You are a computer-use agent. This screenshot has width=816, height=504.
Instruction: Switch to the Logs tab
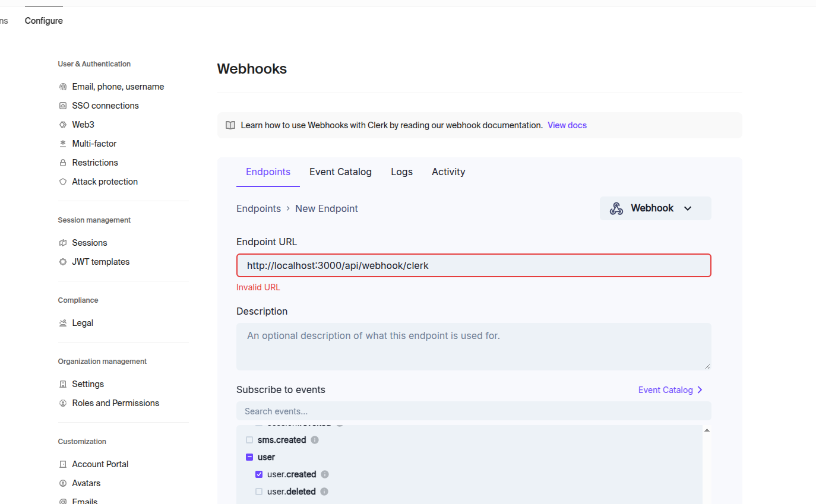click(x=401, y=172)
